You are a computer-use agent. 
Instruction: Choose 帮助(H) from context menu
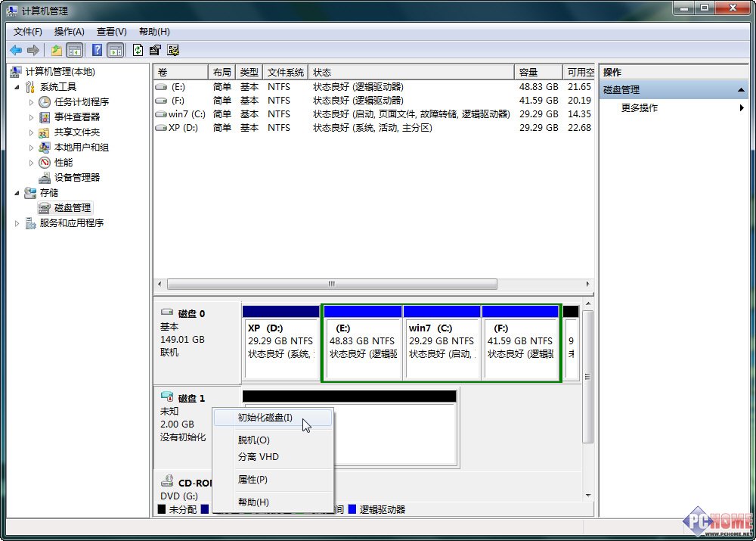click(273, 502)
